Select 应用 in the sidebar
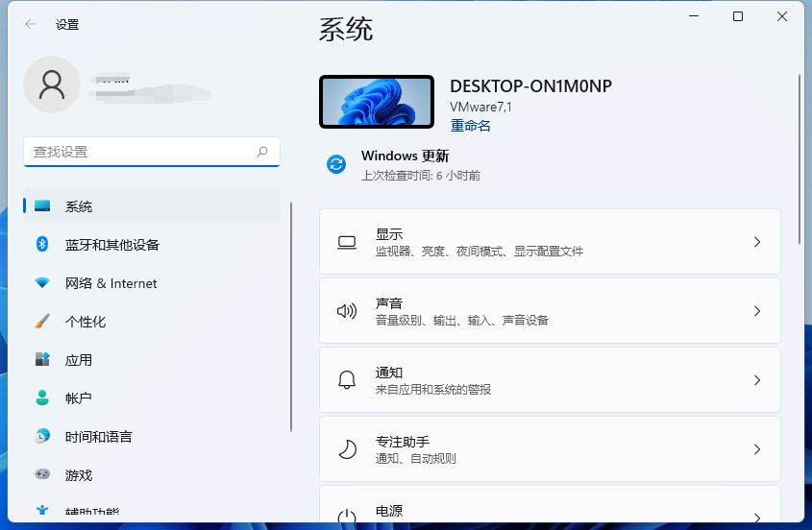Screen dimensions: 812x530 point(79,360)
